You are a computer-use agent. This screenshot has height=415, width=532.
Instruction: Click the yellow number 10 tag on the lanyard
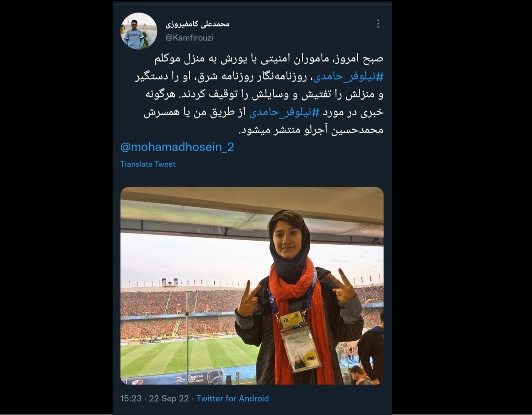click(291, 320)
